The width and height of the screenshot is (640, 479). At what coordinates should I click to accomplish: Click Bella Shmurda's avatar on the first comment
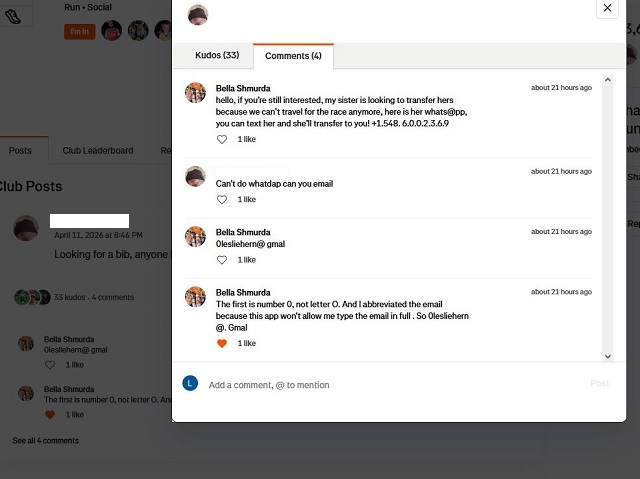pos(196,93)
